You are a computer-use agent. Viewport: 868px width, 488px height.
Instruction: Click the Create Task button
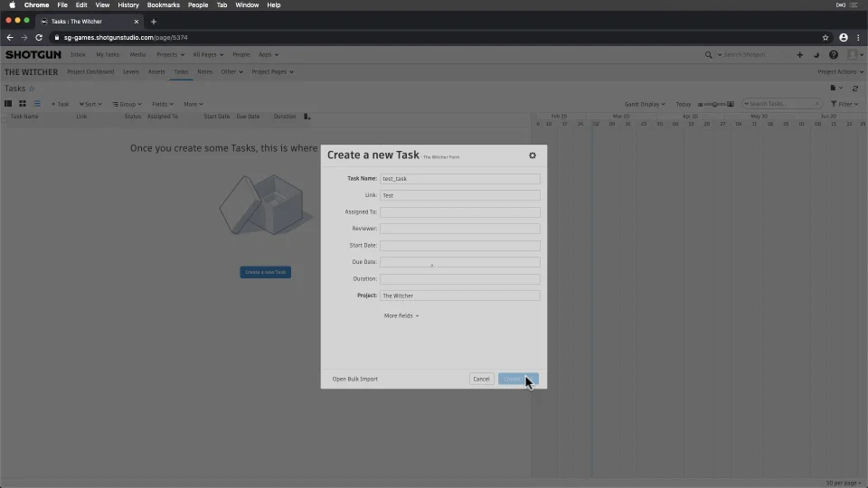517,379
